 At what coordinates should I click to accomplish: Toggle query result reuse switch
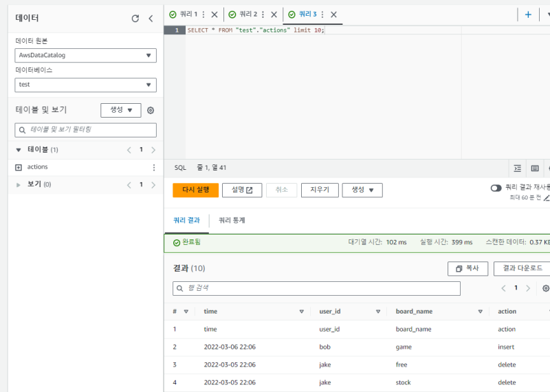point(496,187)
